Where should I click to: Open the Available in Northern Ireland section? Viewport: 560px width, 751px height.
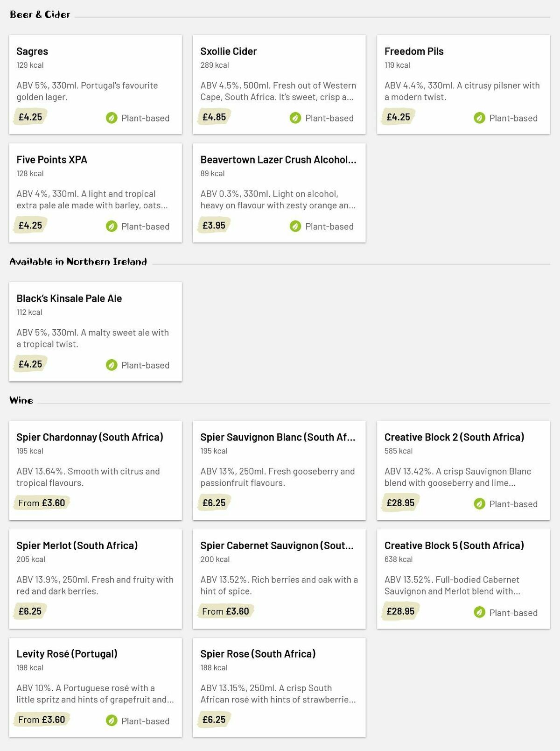click(x=78, y=262)
